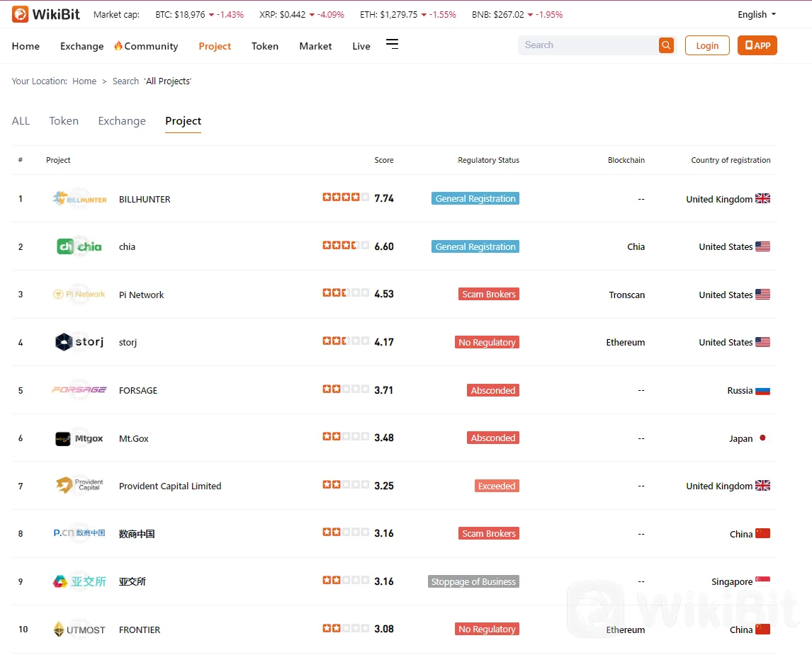Click the Regulatory Status column header
Image resolution: width=812 pixels, height=655 pixels.
(x=488, y=161)
